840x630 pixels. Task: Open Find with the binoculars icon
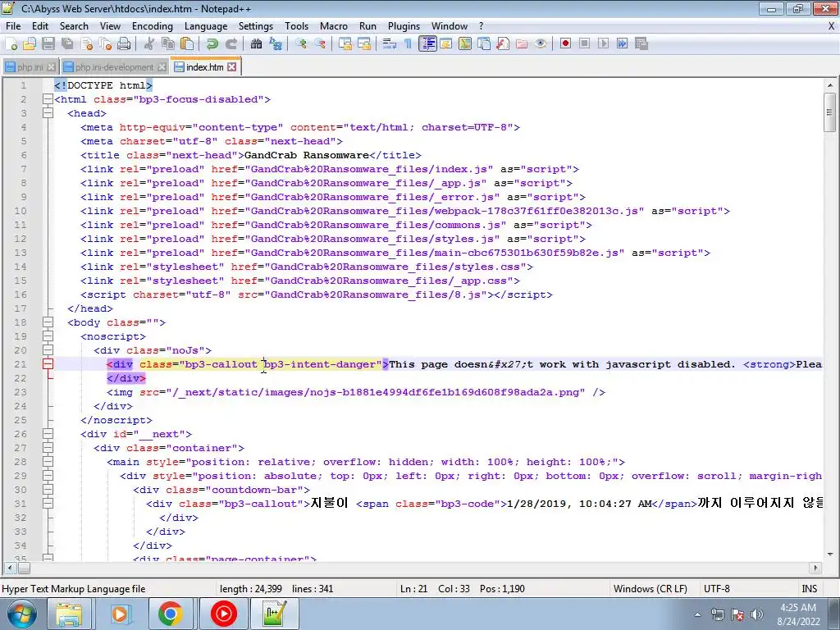click(x=256, y=44)
